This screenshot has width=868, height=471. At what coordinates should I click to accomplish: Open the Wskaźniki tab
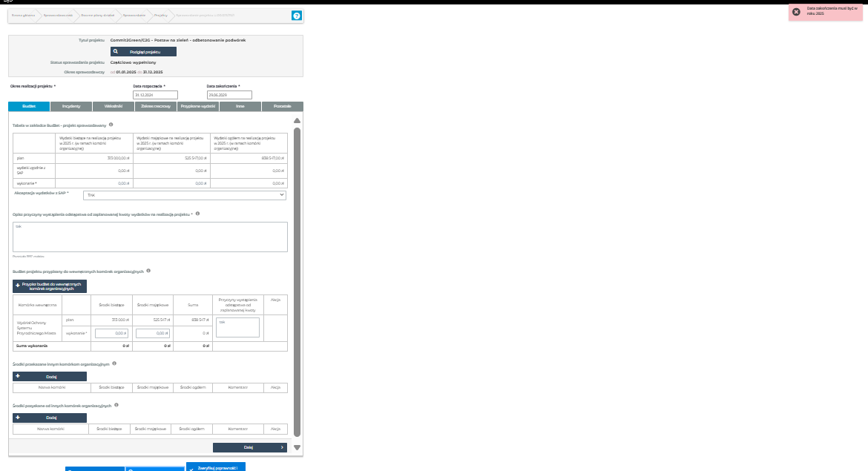(x=114, y=107)
